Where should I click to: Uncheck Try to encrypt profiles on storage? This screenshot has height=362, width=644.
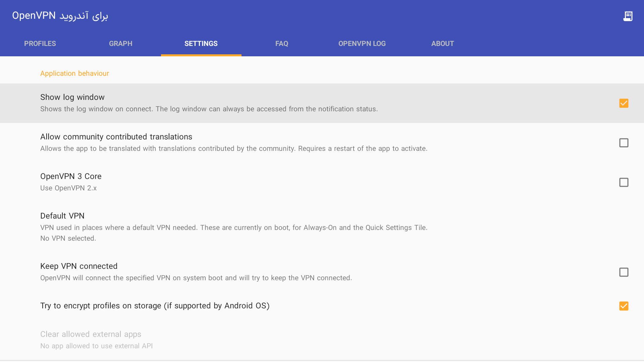point(624,306)
